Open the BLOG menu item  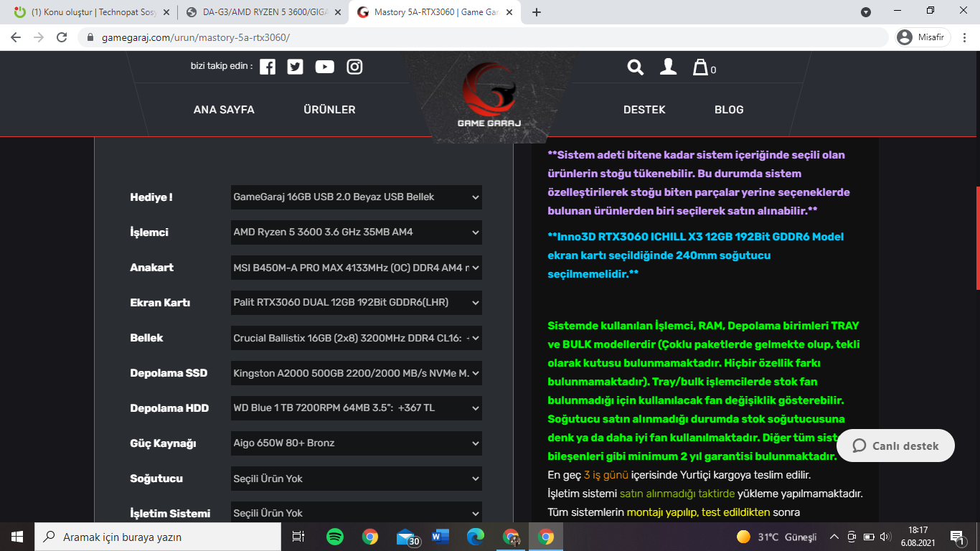[x=729, y=110]
